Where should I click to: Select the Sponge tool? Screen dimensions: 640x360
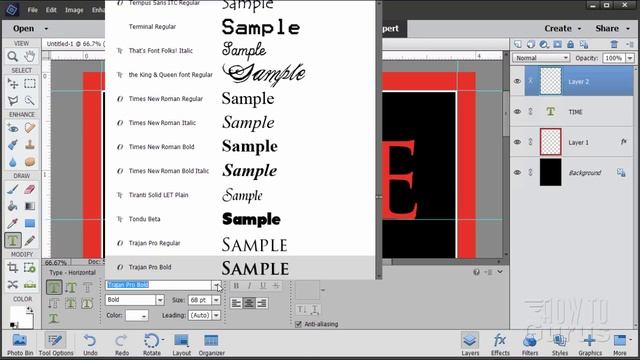coord(29,162)
